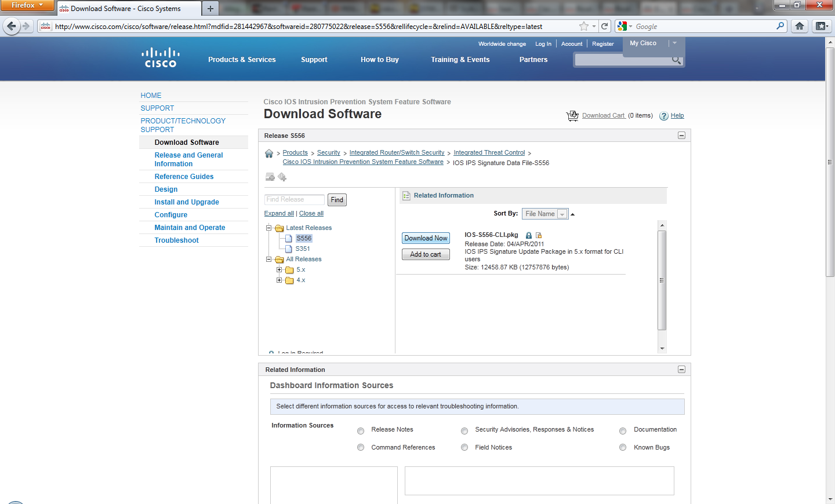Click the Cisco site search magnifier icon

pos(676,60)
